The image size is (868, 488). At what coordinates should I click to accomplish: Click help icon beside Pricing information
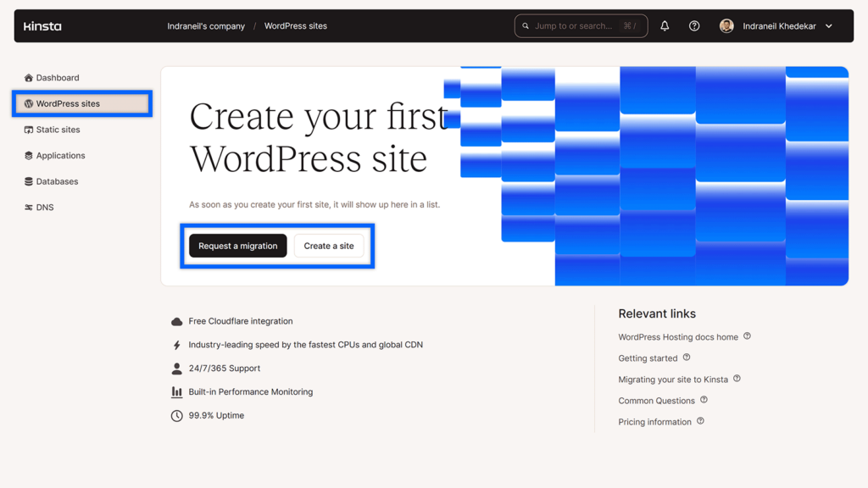(x=700, y=421)
